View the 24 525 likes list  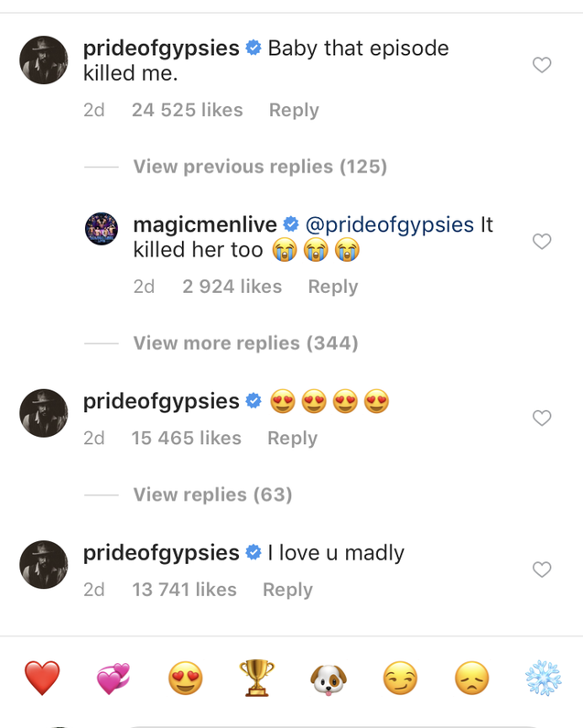(x=187, y=110)
